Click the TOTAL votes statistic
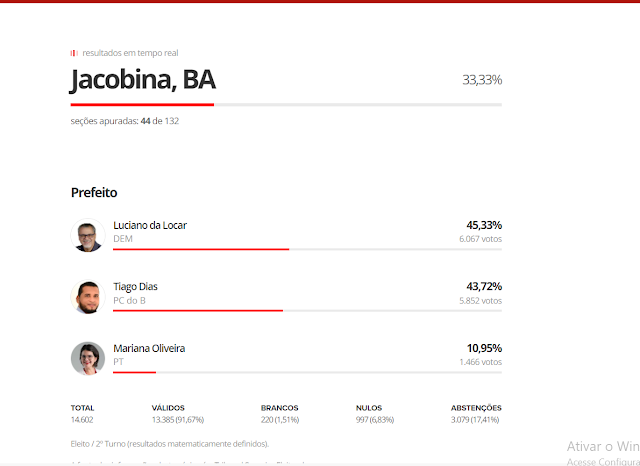640x466 pixels. coord(82,414)
